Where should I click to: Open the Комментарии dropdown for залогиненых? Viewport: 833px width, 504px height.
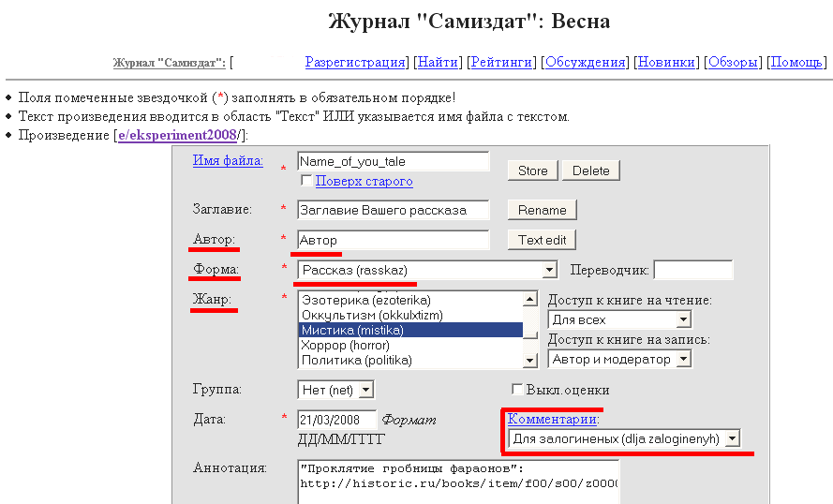coord(624,438)
